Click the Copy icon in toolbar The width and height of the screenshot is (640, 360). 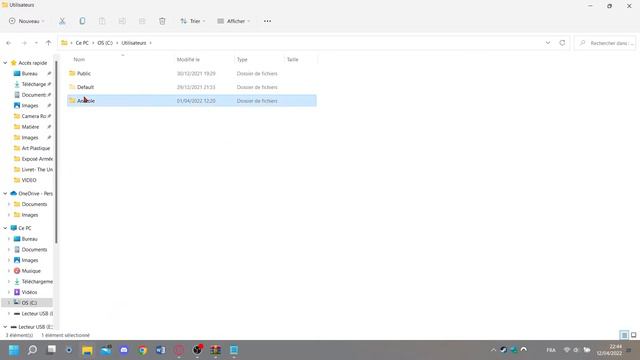coord(82,21)
